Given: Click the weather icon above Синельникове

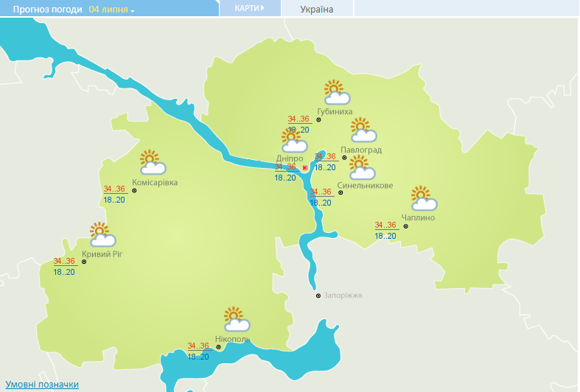Looking at the screenshot, I should point(361,168).
